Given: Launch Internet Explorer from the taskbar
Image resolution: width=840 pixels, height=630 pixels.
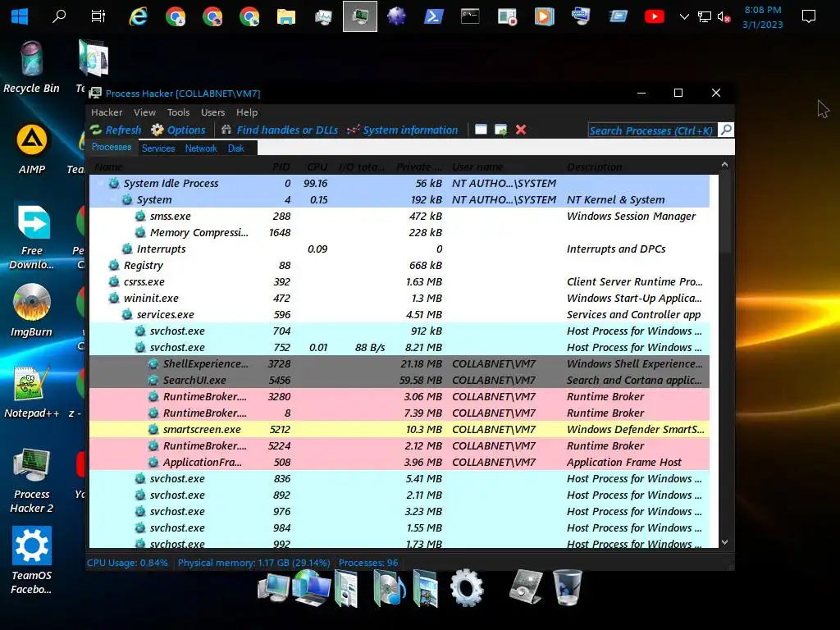Looking at the screenshot, I should point(138,16).
